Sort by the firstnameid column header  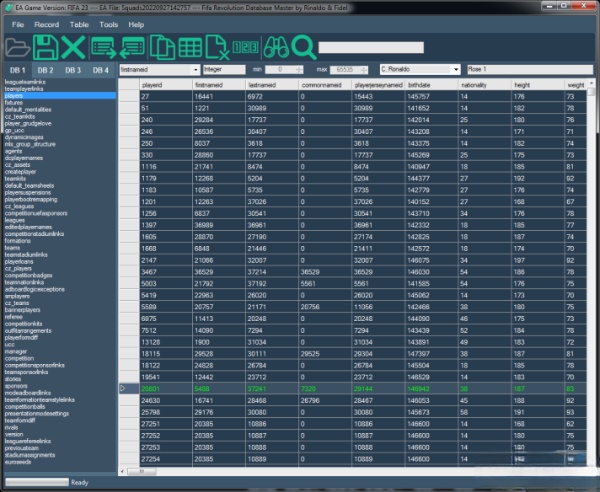pos(219,85)
